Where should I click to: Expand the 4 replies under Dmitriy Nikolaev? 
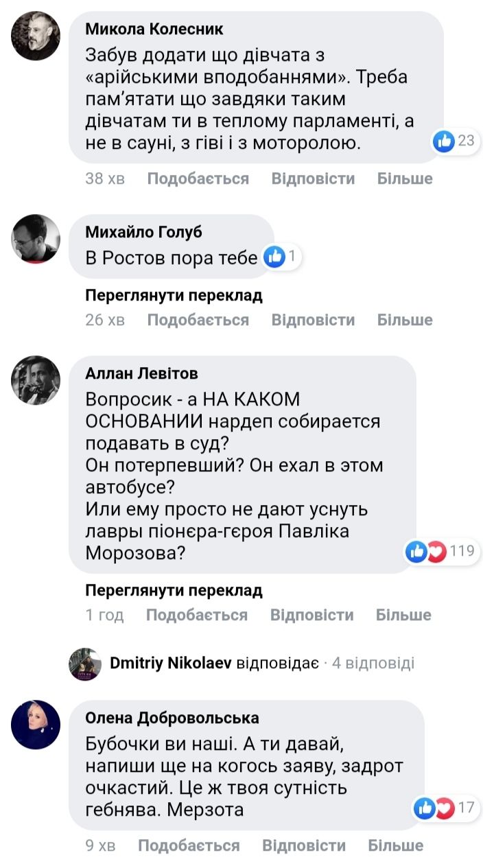(373, 663)
